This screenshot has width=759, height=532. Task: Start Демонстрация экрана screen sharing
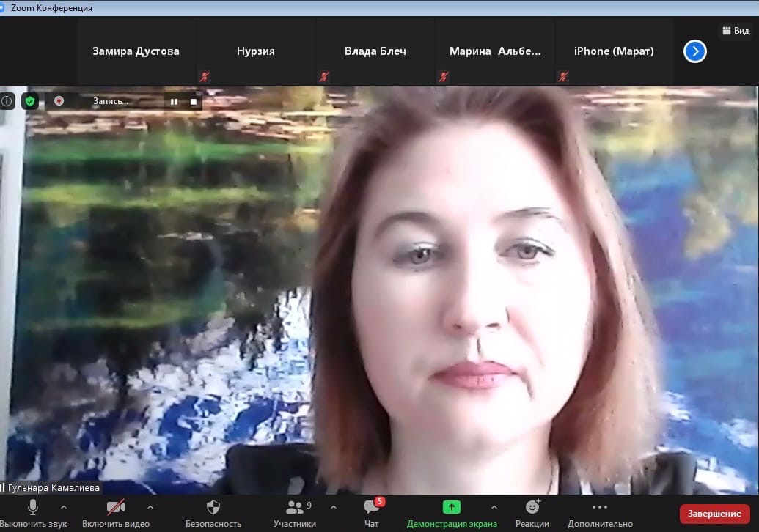[x=452, y=513]
